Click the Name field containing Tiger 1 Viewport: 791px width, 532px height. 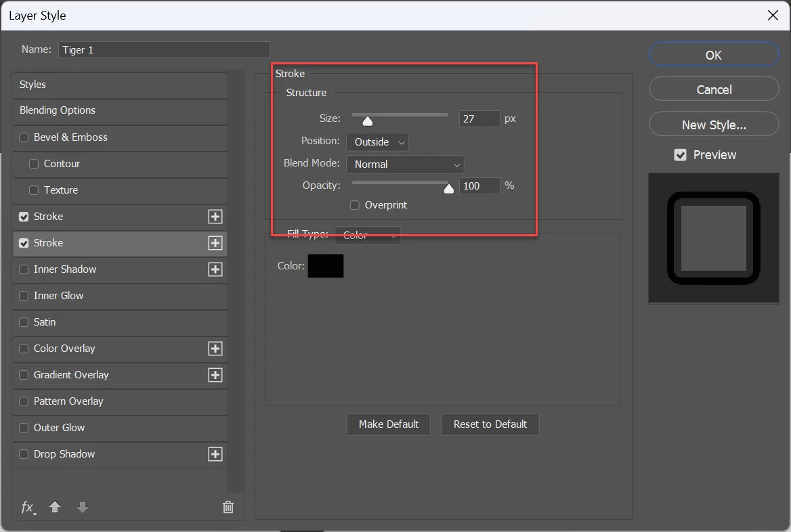pos(164,50)
